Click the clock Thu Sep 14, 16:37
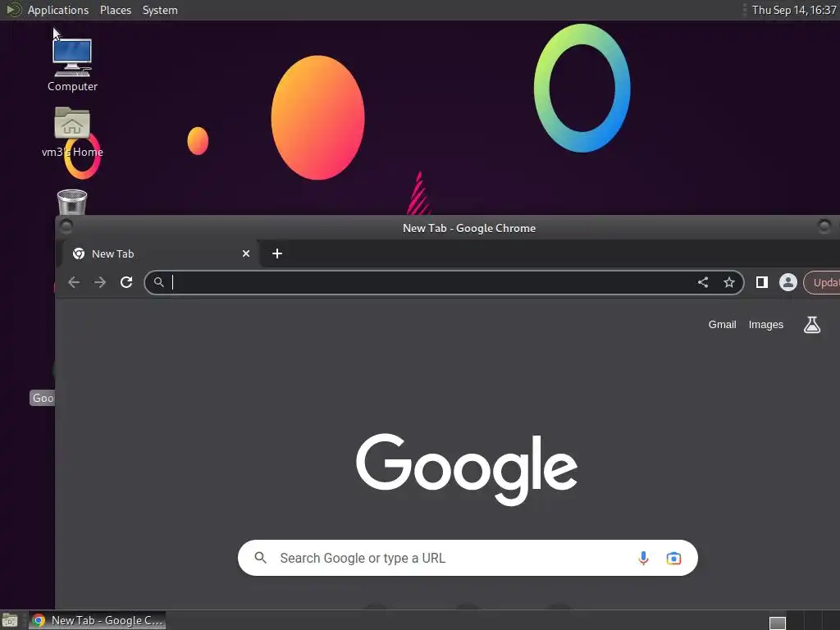Image resolution: width=840 pixels, height=630 pixels. click(794, 10)
